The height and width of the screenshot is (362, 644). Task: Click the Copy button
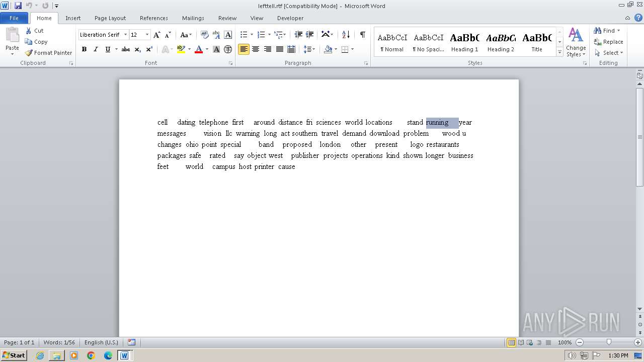coord(36,42)
